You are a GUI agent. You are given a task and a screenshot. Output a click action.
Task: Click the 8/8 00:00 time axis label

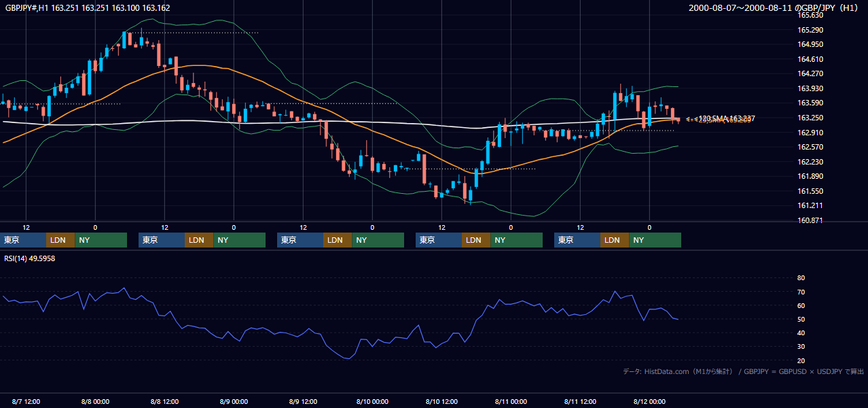(x=95, y=401)
